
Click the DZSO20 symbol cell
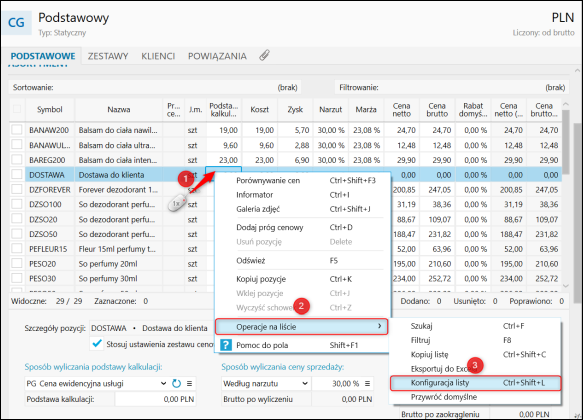click(50, 219)
